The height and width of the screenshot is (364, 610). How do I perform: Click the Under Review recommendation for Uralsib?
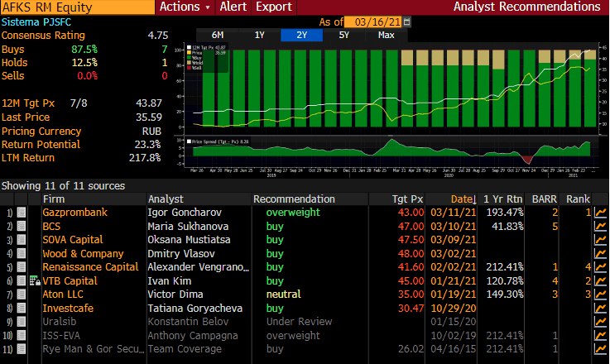point(299,322)
